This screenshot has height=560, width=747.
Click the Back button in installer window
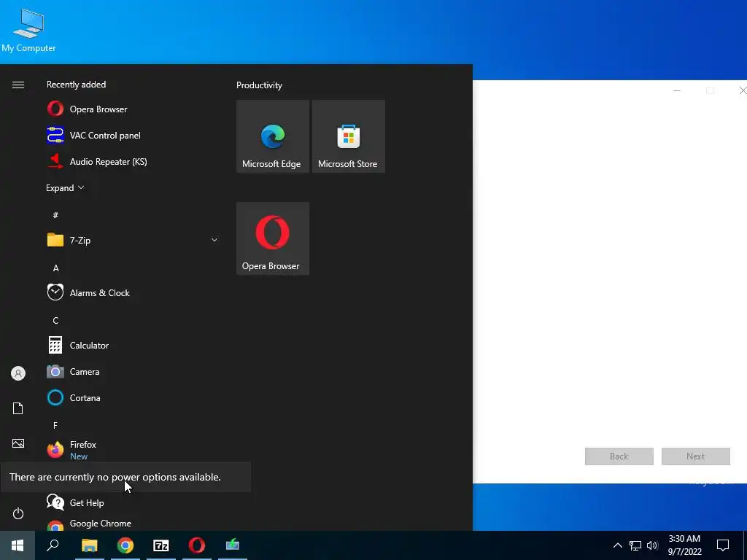pyautogui.click(x=619, y=456)
